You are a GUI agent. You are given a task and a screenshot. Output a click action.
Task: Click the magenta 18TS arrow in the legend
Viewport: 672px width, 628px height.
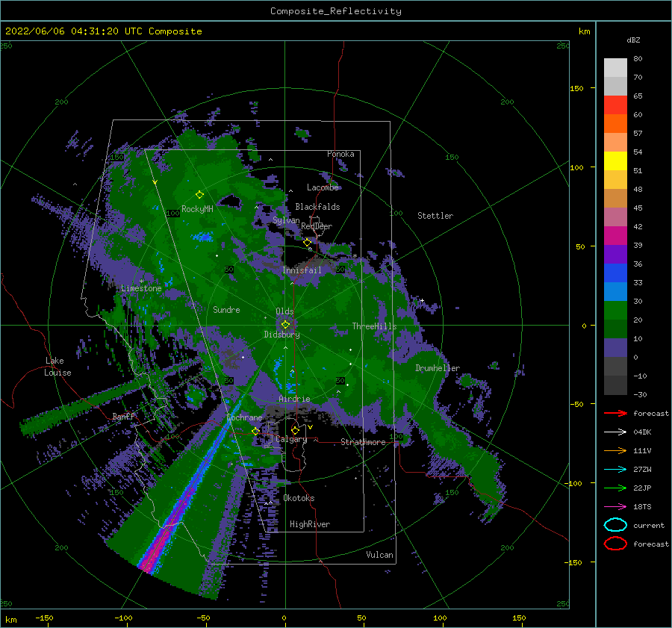[x=615, y=507]
